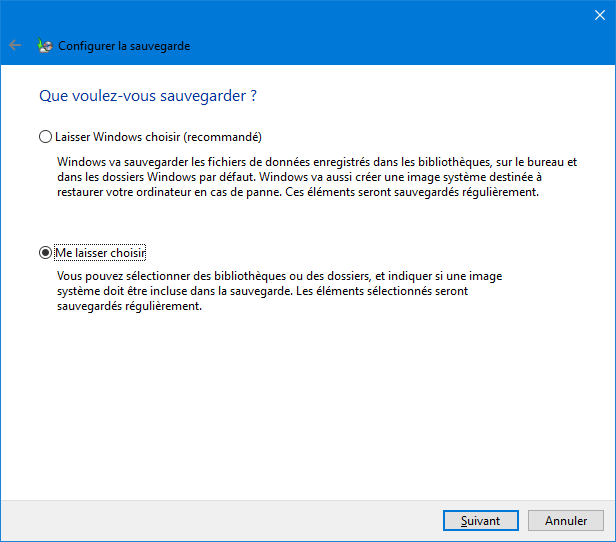The height and width of the screenshot is (542, 616).
Task: Cancel with the Annuler button
Action: point(566,520)
